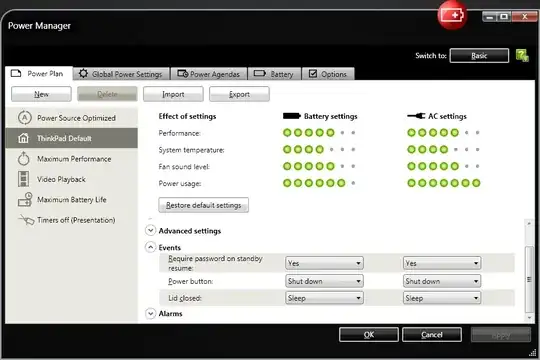Click the Power Source Optimized plan icon

point(24,118)
